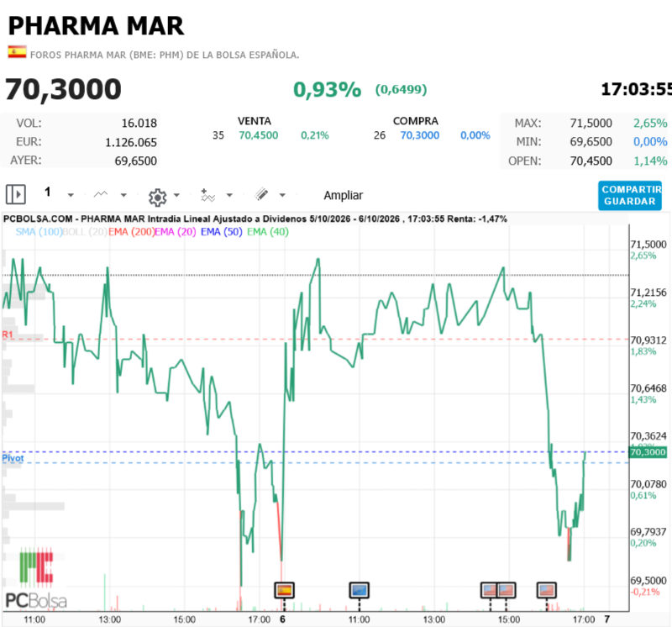Click the 2,65% MAX percentage
The width and height of the screenshot is (672, 627).
coord(650,123)
